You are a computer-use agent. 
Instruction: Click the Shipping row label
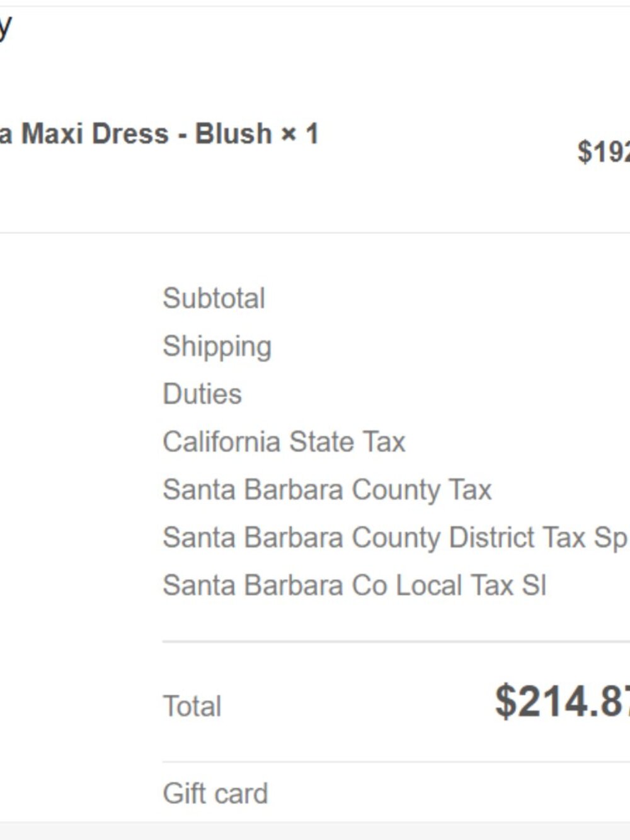click(x=217, y=347)
